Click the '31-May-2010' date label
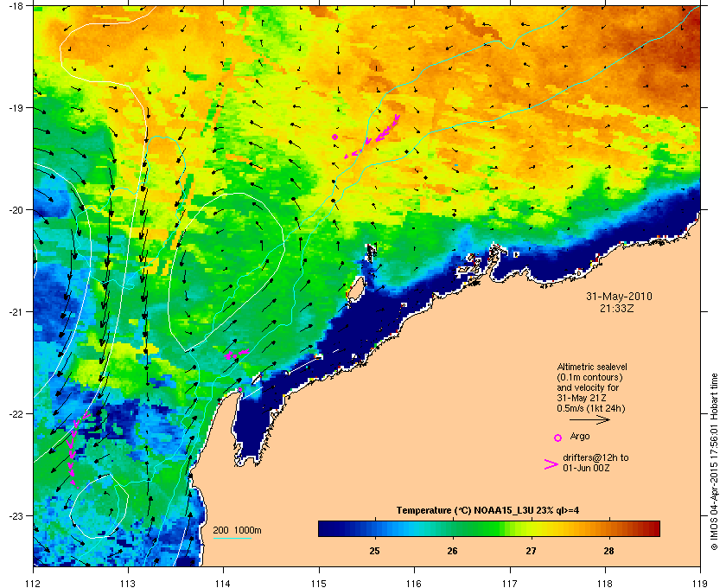The image size is (726, 588). point(619,297)
